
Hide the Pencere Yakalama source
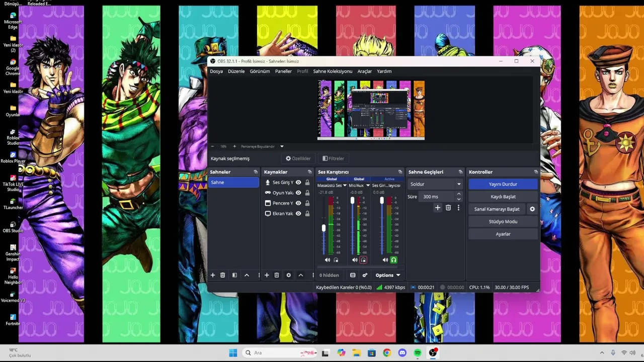pyautogui.click(x=298, y=203)
